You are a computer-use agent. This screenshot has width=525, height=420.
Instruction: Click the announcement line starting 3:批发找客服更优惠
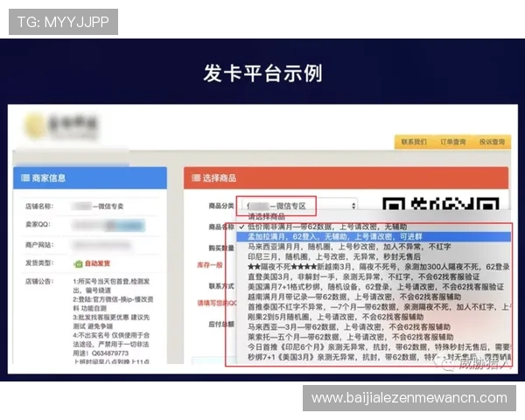(111, 321)
